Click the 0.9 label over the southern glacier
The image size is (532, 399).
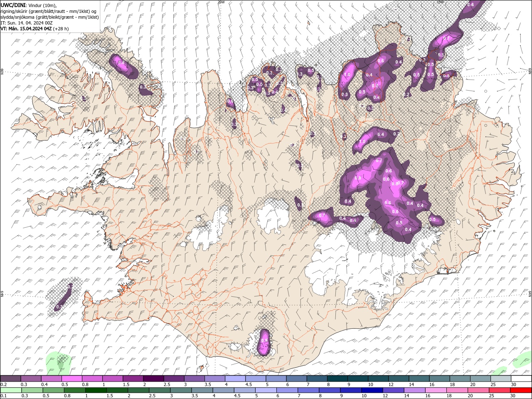264,341
